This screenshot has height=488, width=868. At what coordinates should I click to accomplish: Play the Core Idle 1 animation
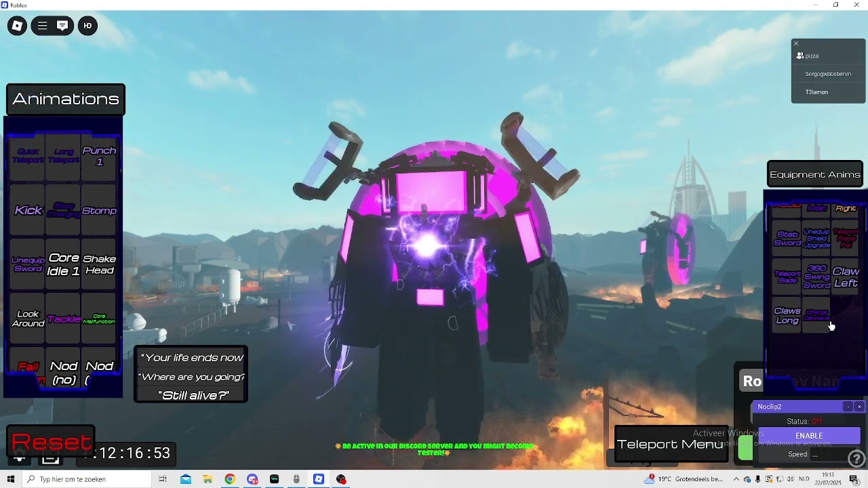pyautogui.click(x=64, y=264)
